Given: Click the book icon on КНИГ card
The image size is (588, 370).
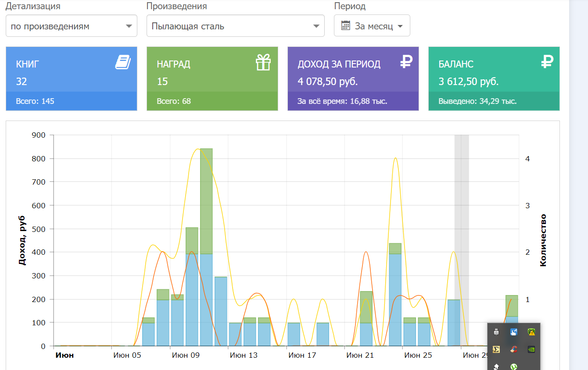Looking at the screenshot, I should [123, 62].
